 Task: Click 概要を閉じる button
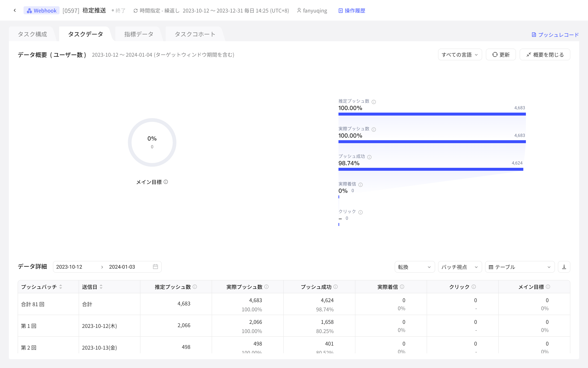[545, 54]
